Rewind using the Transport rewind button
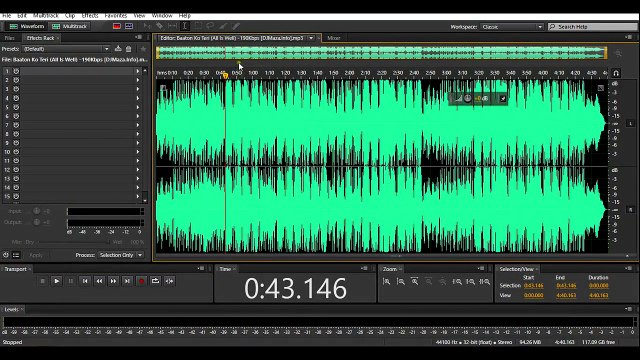 [99, 281]
